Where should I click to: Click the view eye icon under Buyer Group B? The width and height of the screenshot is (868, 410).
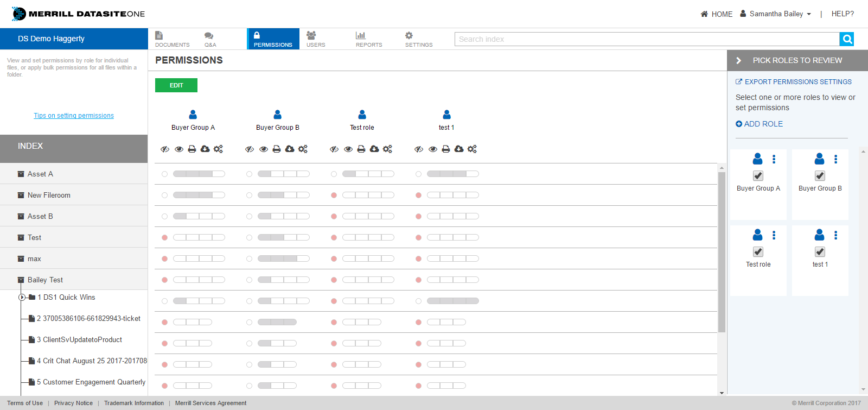point(264,149)
